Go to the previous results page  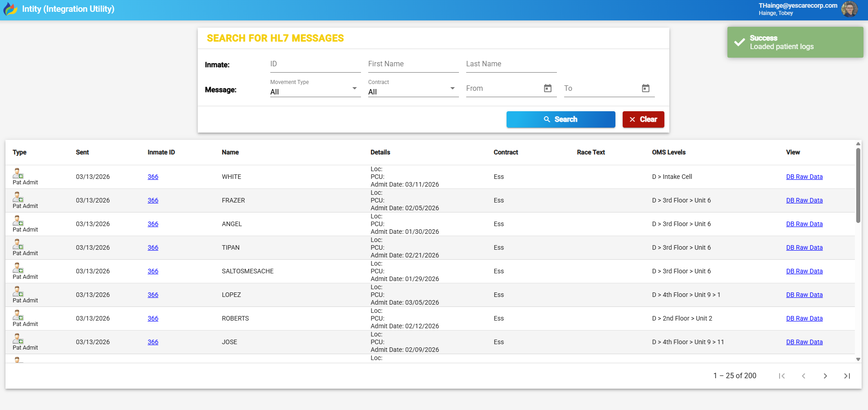click(804, 376)
